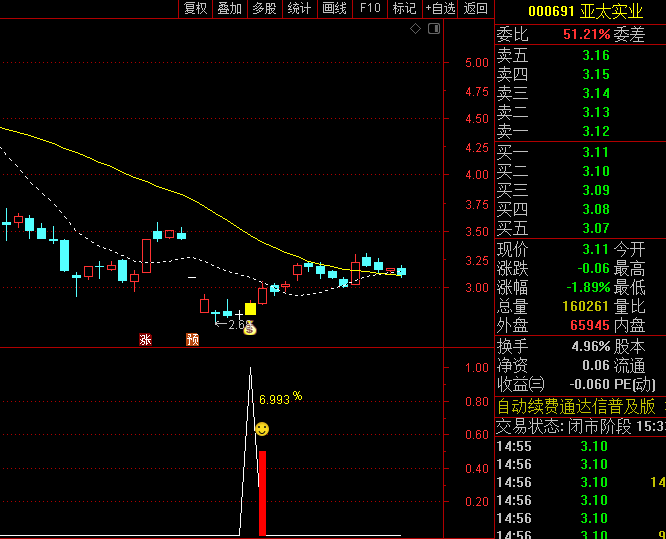Select the 叠加 overlay option
The height and width of the screenshot is (539, 666).
coord(230,8)
